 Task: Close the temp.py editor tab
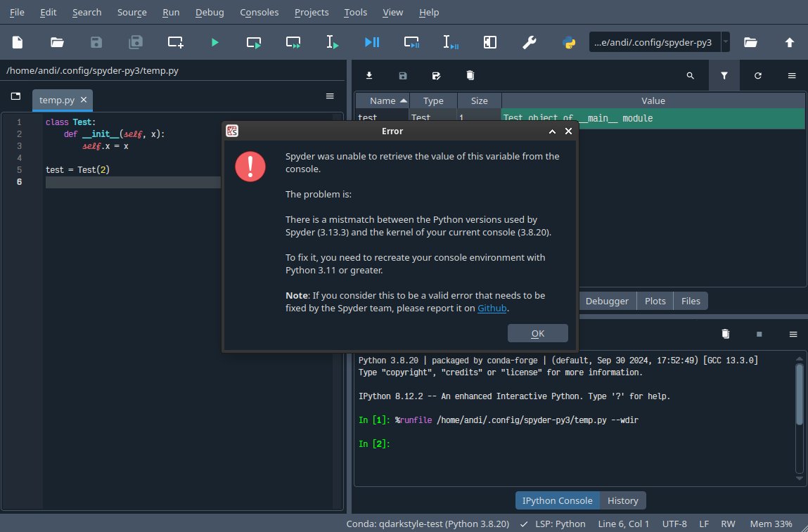tap(84, 99)
